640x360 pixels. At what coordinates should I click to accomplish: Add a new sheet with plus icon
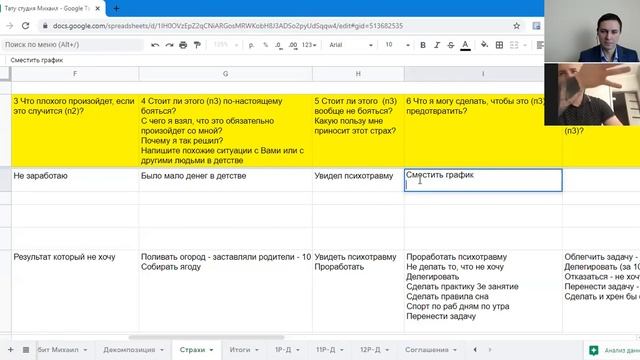point(11,350)
